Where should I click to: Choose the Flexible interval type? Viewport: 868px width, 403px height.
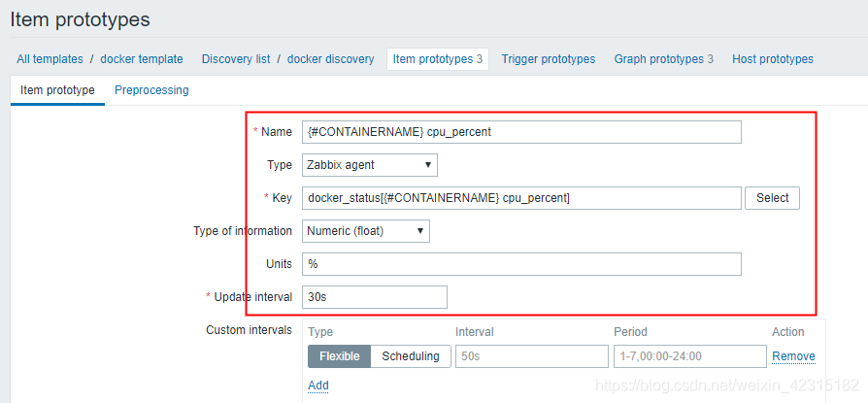[x=340, y=356]
